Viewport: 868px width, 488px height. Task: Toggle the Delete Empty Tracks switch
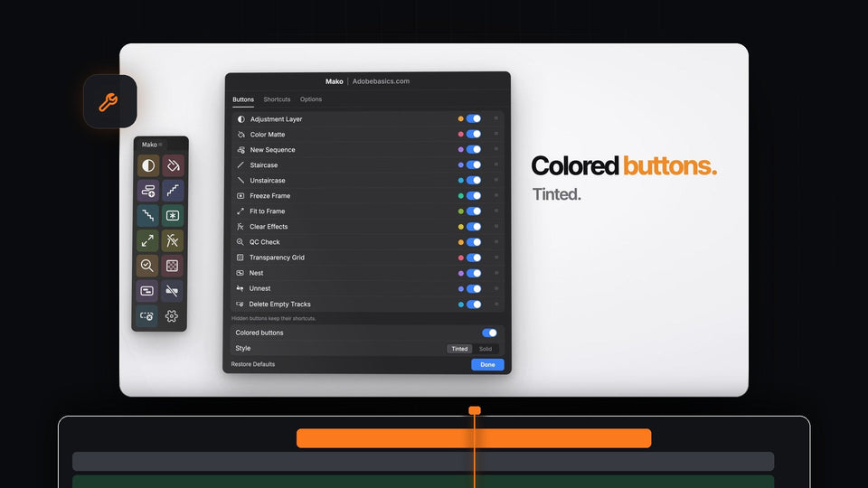coord(473,305)
